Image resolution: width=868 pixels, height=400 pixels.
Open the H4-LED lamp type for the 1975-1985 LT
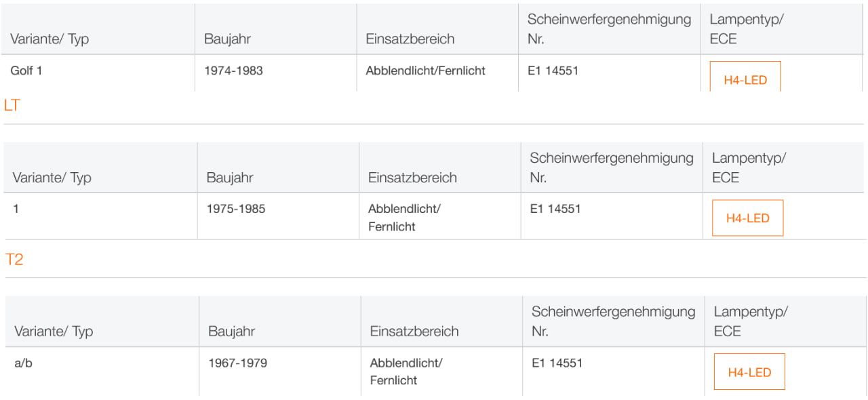pos(747,218)
